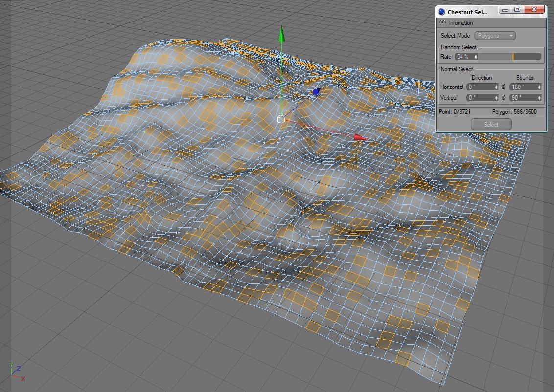Click the white cube axis center handle
Screen dimensions: 554x392
(x=281, y=119)
